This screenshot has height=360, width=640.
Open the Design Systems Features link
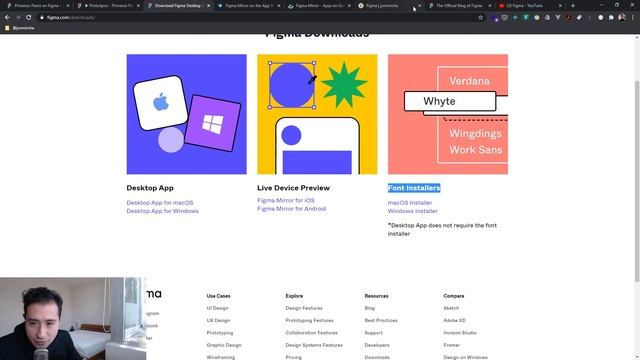pyautogui.click(x=314, y=345)
